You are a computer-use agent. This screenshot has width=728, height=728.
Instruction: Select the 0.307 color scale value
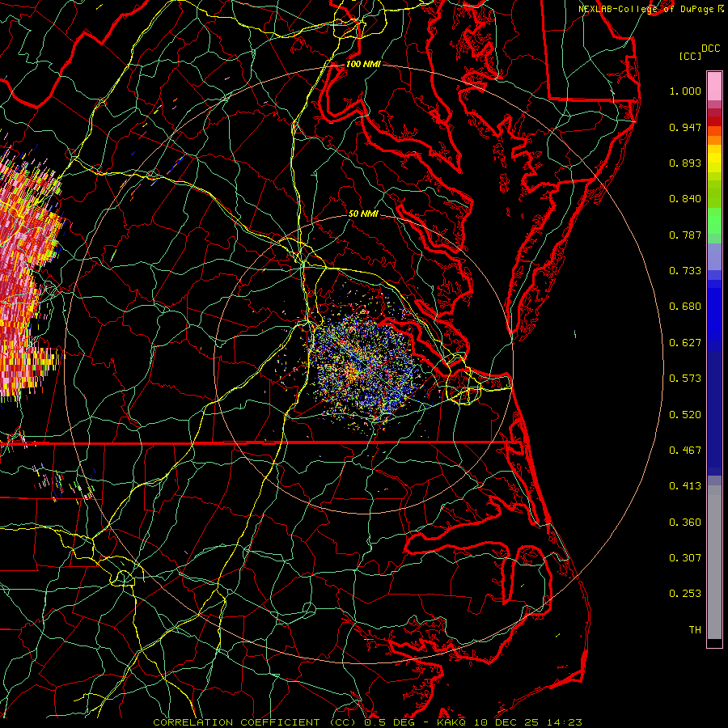[685, 558]
